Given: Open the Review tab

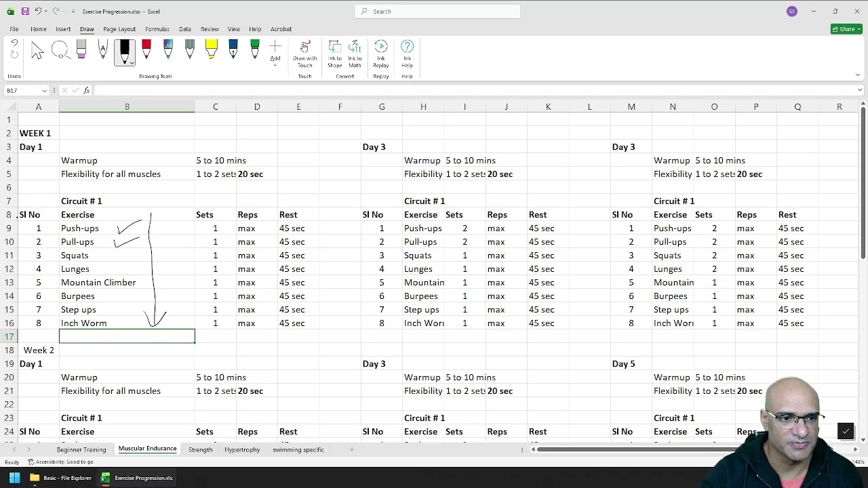Looking at the screenshot, I should pos(210,29).
